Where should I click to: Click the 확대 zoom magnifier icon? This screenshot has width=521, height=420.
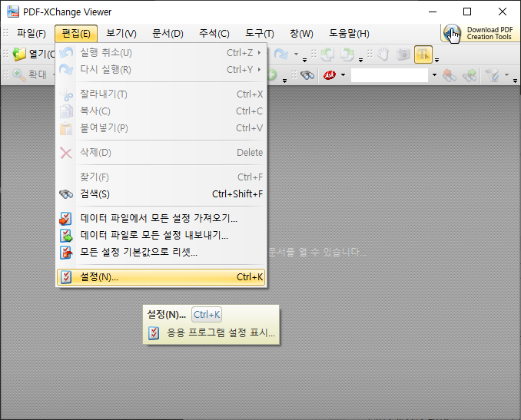pos(19,75)
